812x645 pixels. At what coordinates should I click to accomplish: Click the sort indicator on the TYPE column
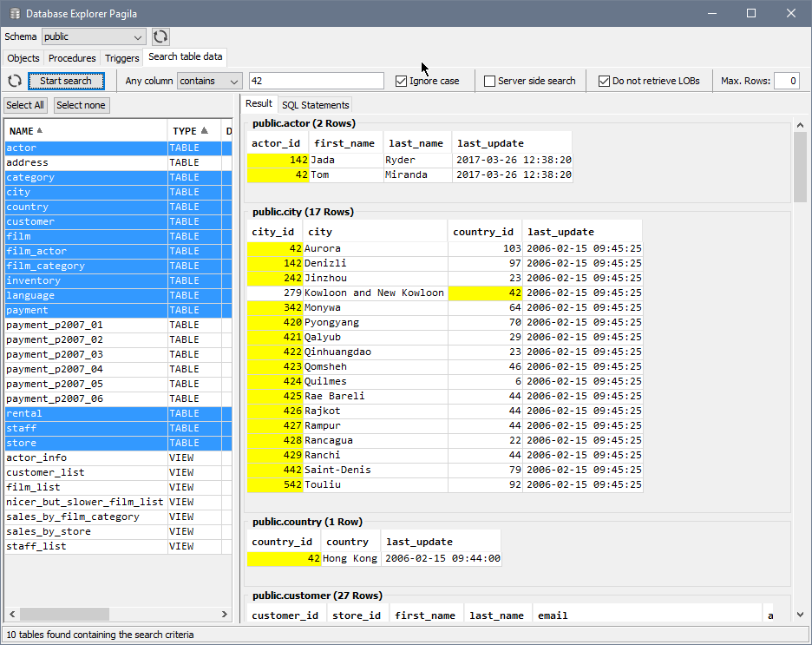(x=206, y=129)
